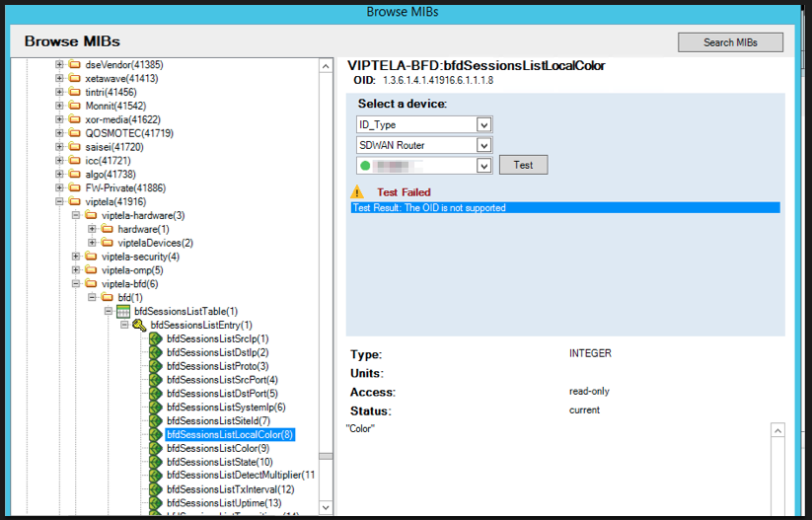Click tree scrollbar down arrow

[x=326, y=507]
